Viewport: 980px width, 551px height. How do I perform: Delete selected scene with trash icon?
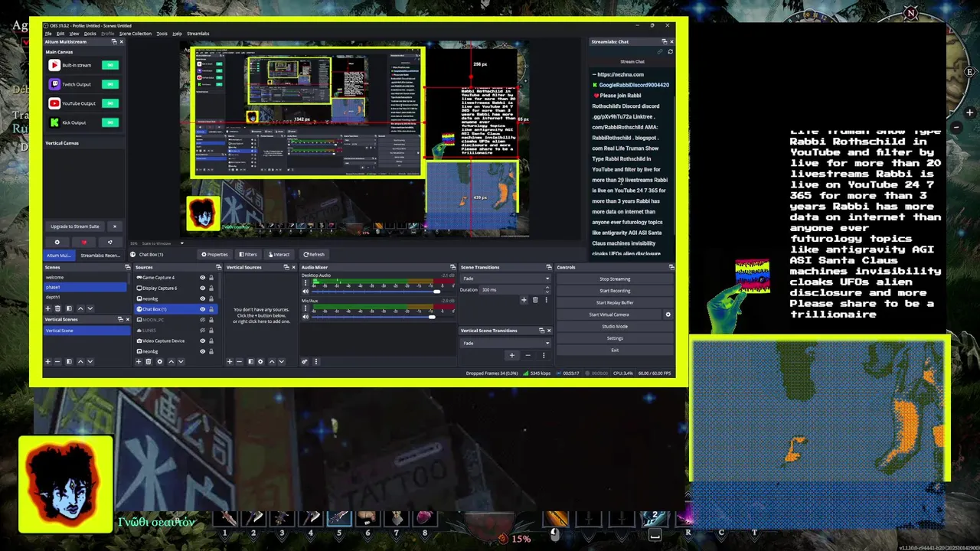[x=57, y=308]
